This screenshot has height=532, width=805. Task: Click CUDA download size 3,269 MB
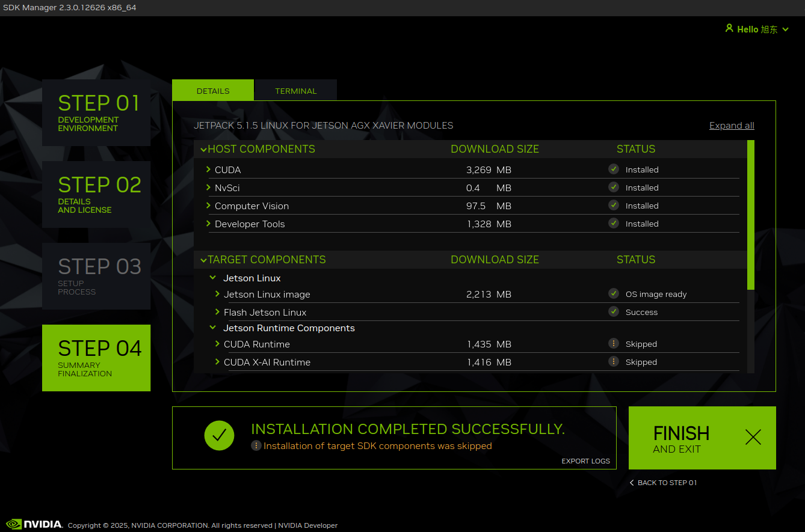click(489, 170)
